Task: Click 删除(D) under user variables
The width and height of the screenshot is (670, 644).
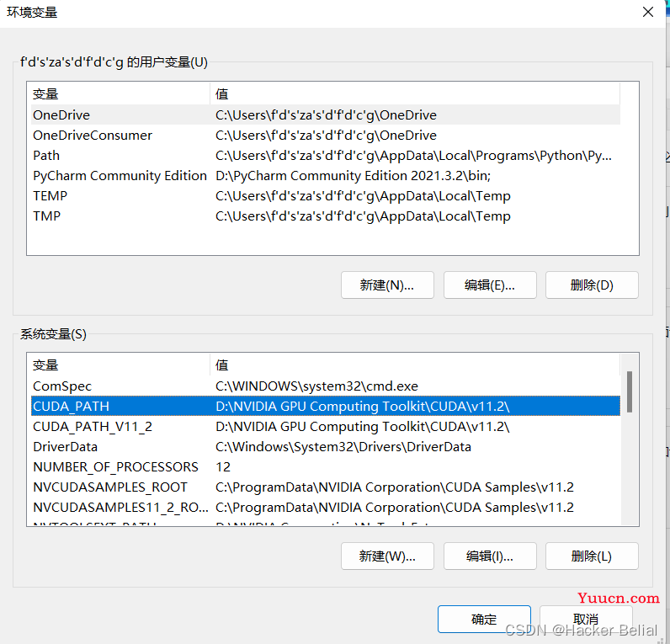Action: (592, 285)
